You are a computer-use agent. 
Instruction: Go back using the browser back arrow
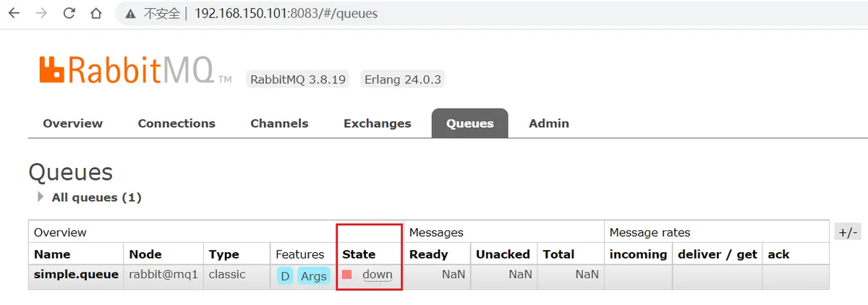(x=14, y=13)
